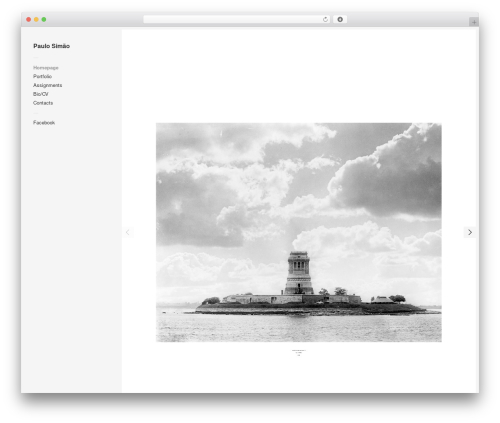Click the Paulo Simão site title

click(51, 46)
